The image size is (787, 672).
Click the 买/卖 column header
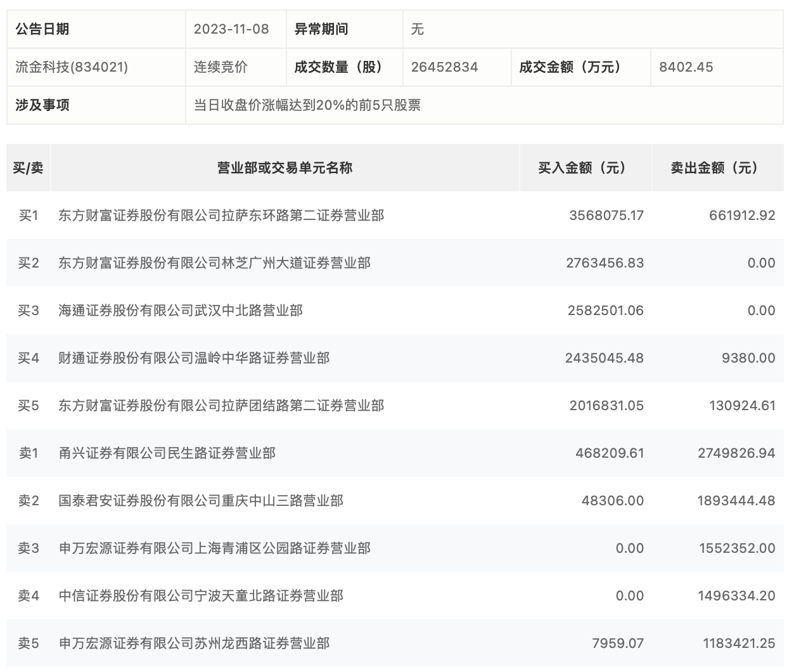29,168
